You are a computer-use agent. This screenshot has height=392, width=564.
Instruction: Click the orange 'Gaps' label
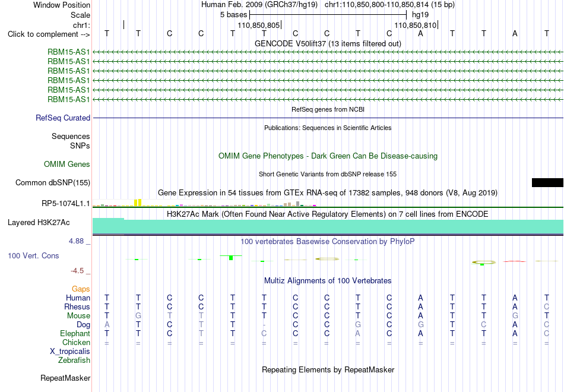(81, 289)
